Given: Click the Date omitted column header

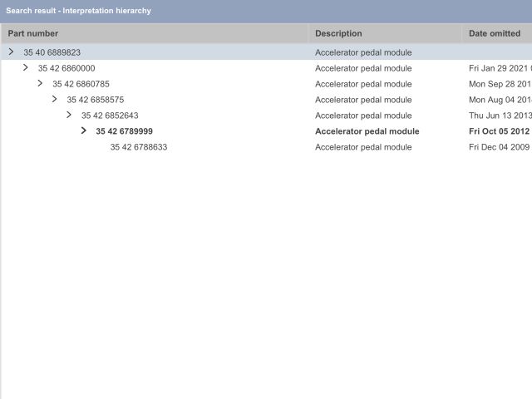Looking at the screenshot, I should coord(495,33).
